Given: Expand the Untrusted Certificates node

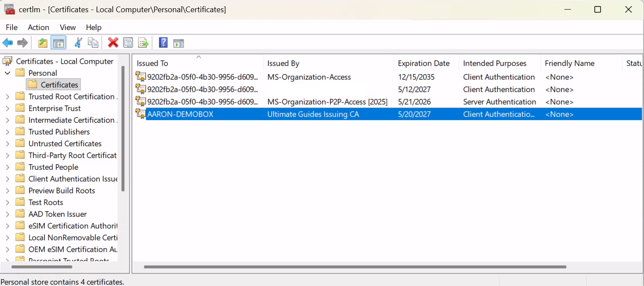Looking at the screenshot, I should click(x=7, y=144).
